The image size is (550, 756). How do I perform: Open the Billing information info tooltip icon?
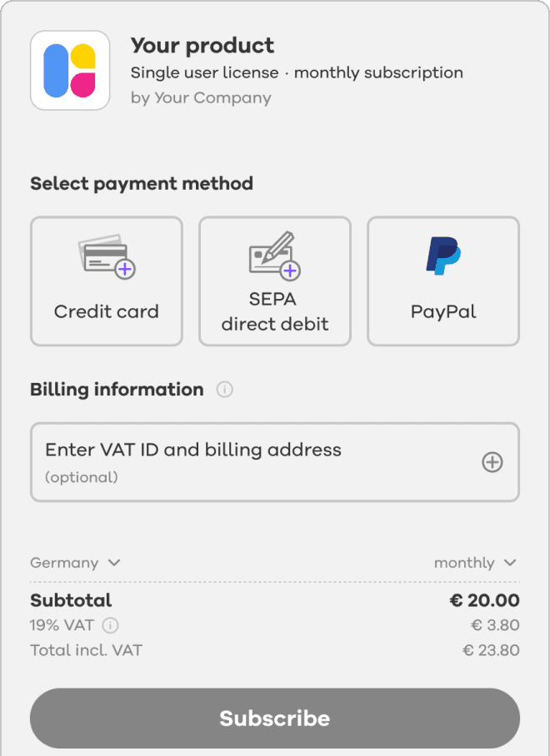224,390
